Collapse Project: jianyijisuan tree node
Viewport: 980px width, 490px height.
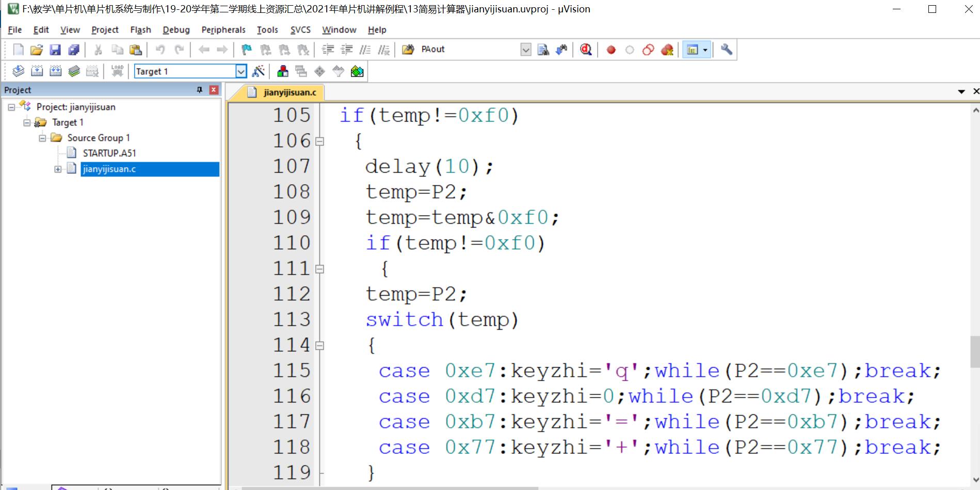[x=11, y=107]
